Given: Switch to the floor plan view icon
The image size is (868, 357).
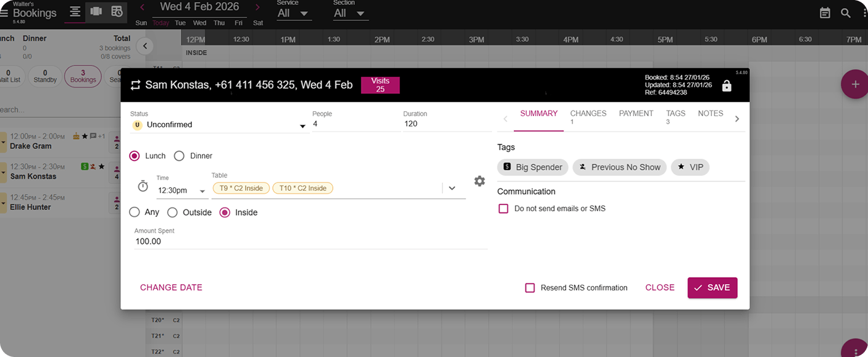Looking at the screenshot, I should click(x=96, y=12).
